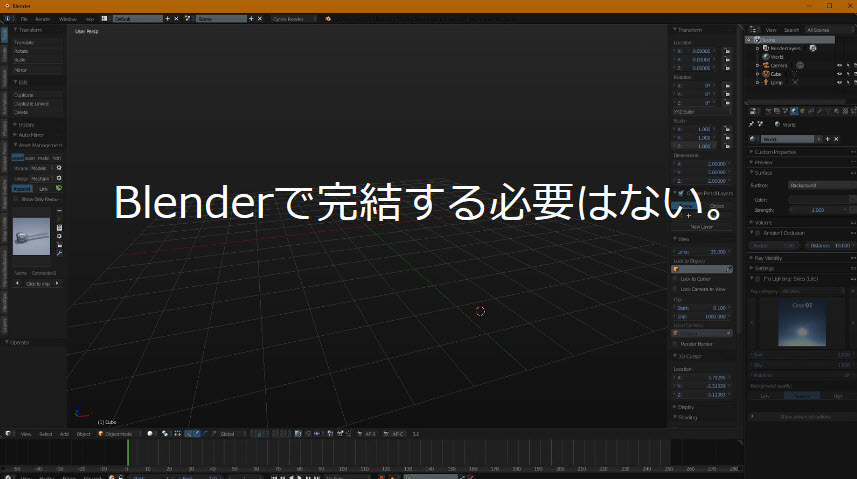Toggle the Render Border checkbox
Screen dimensions: 857x479
[x=676, y=344]
